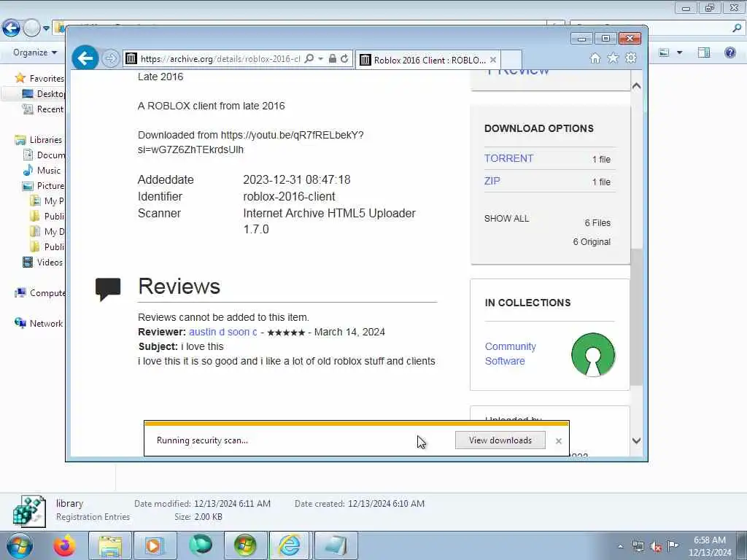Open Pictures library in Explorer sidebar
Viewport: 747px width, 560px height.
tap(43, 186)
